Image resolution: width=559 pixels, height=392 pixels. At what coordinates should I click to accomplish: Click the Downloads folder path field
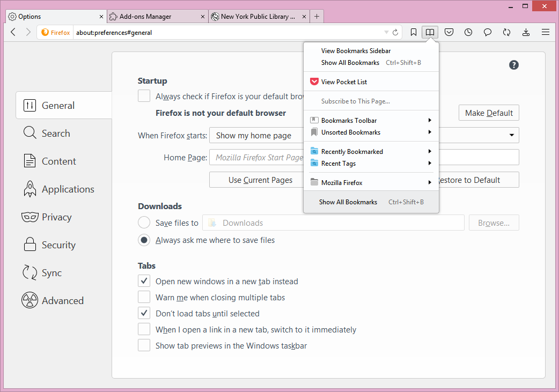point(333,223)
